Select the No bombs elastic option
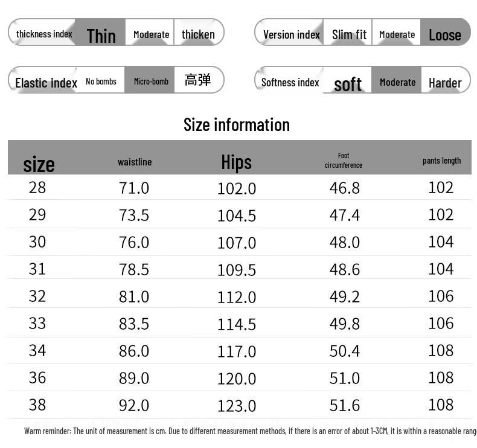 coord(101,82)
